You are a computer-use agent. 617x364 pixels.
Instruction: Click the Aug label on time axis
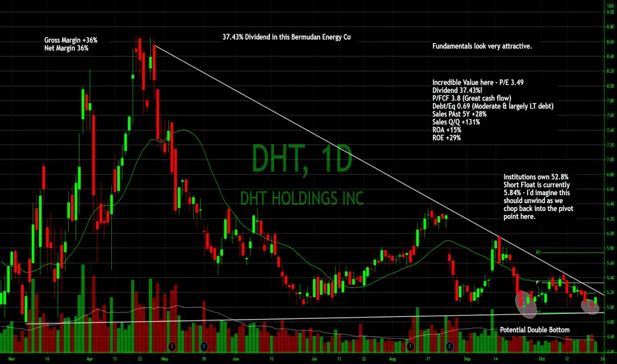pyautogui.click(x=393, y=359)
